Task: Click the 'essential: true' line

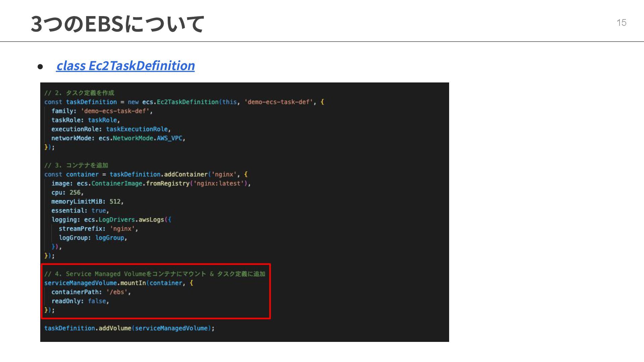Action: coord(80,210)
